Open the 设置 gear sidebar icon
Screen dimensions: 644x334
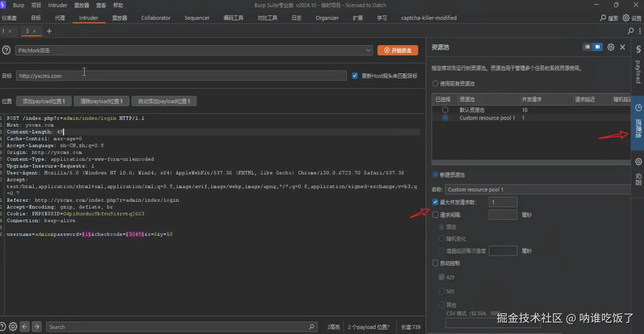click(x=638, y=162)
